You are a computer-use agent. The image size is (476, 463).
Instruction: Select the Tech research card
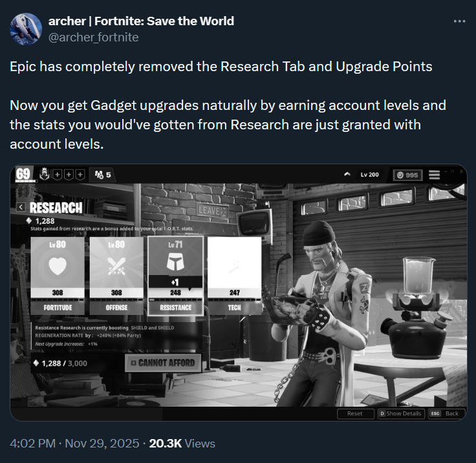234,275
